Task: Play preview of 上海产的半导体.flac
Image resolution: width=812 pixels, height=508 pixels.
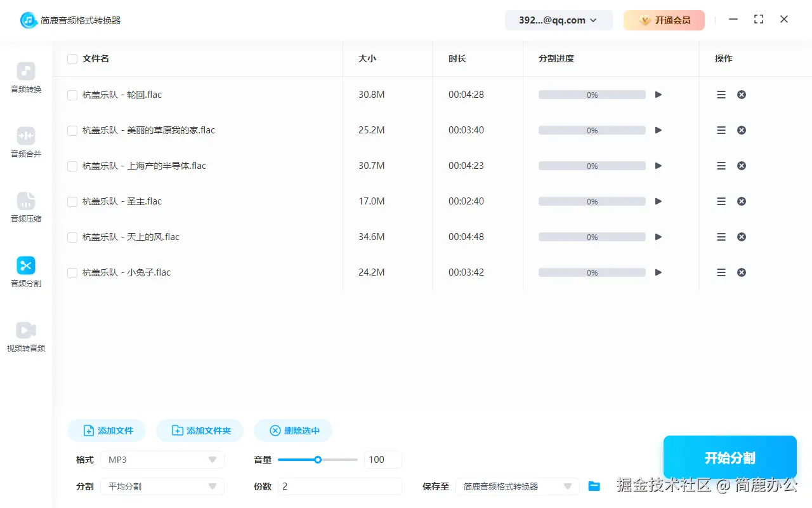Action: click(x=658, y=166)
